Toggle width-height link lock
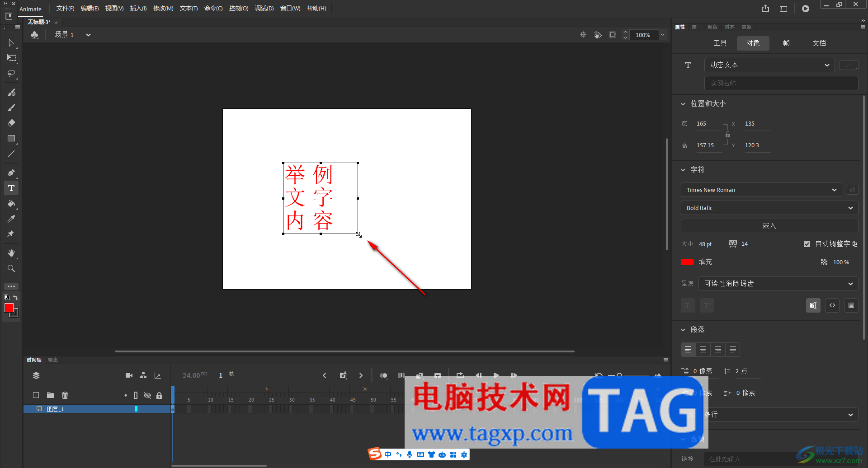Viewport: 868px width, 468px height. pyautogui.click(x=728, y=135)
